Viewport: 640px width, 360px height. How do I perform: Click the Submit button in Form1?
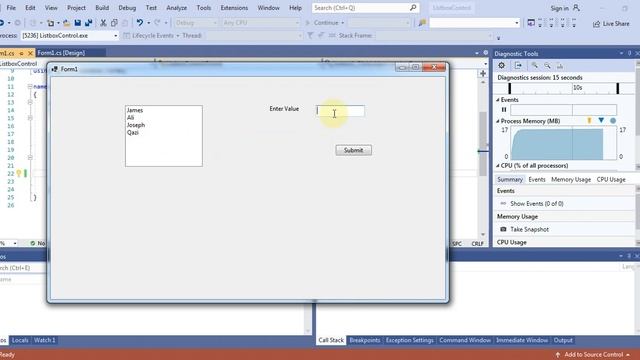pos(353,150)
